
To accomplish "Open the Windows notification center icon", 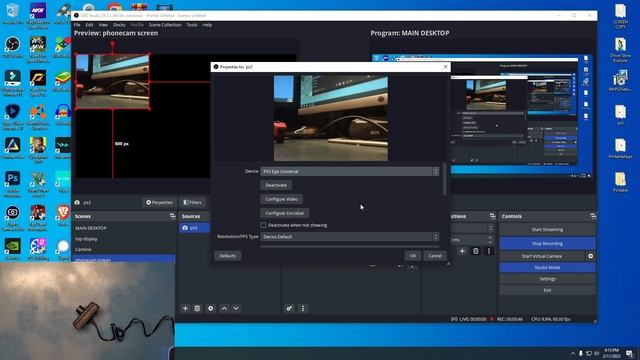I will pyautogui.click(x=629, y=353).
